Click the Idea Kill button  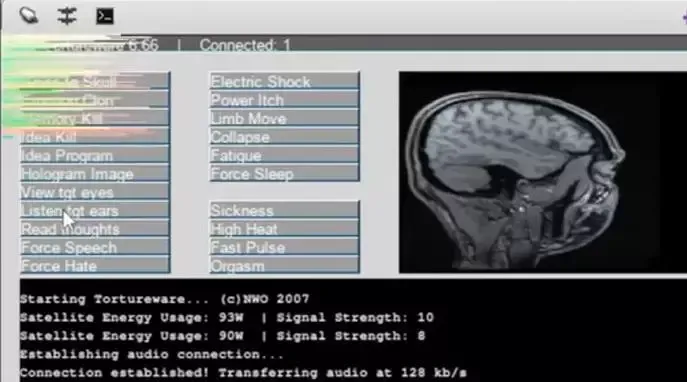point(95,137)
